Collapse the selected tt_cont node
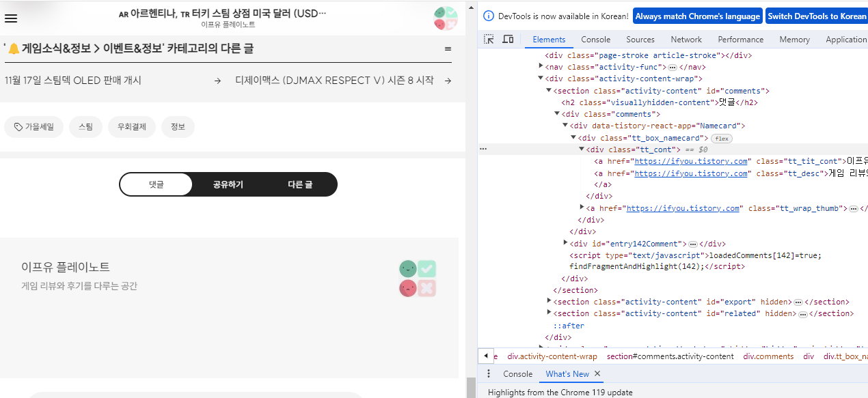Viewport: 868px width, 398px height. (582, 149)
